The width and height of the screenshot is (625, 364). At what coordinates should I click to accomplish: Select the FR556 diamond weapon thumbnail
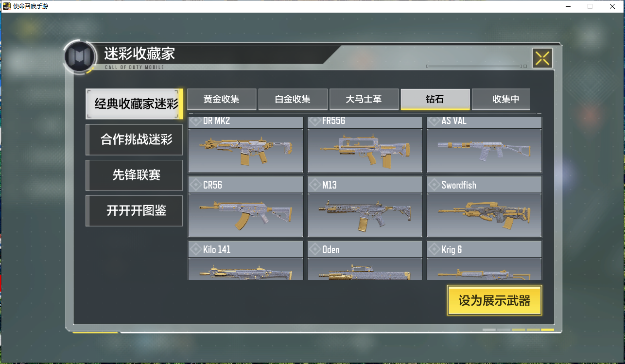coord(365,145)
